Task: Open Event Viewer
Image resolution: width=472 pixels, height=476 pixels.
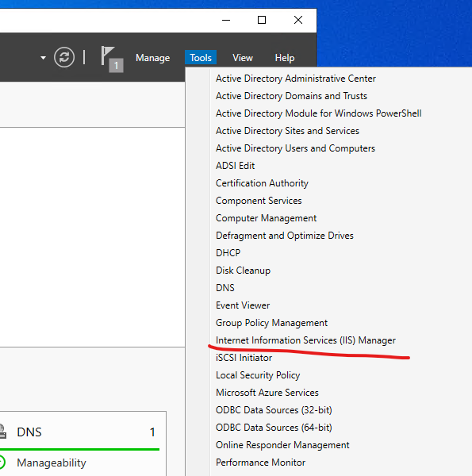Action: tap(243, 305)
